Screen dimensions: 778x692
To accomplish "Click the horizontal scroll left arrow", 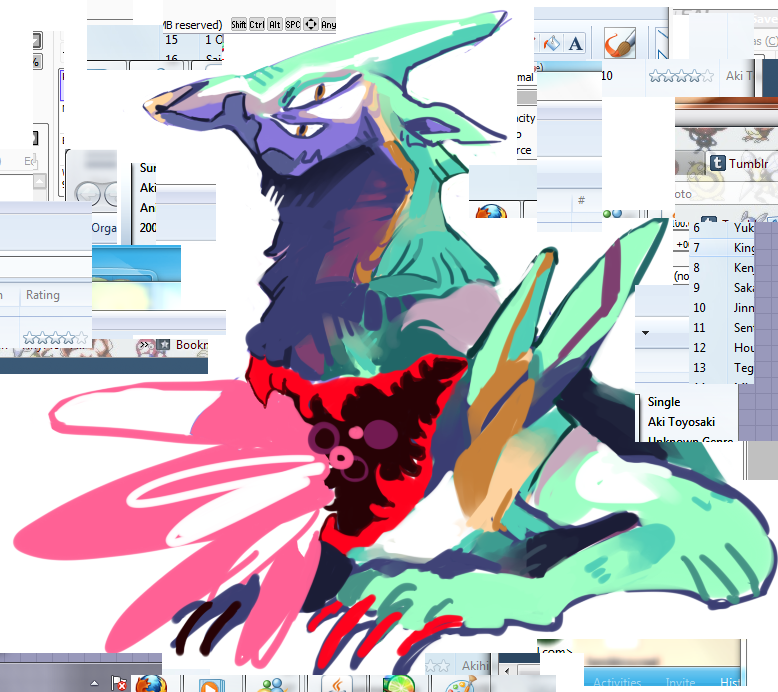I will click(507, 671).
